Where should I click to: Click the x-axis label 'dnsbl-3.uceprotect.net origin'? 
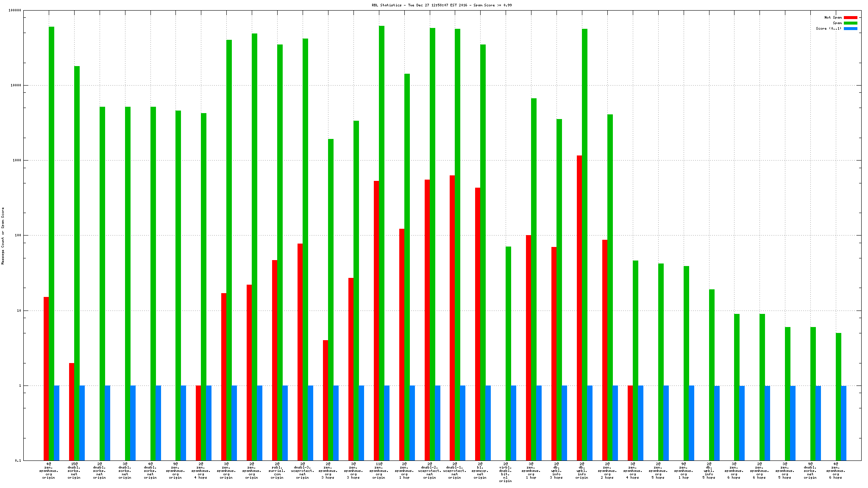coord(303,471)
